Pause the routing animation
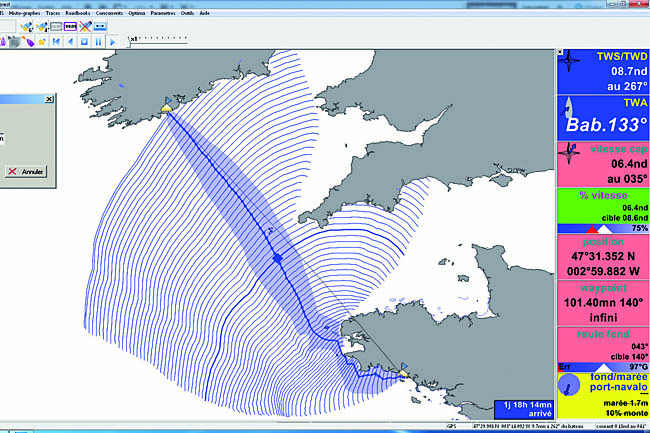 (98, 42)
